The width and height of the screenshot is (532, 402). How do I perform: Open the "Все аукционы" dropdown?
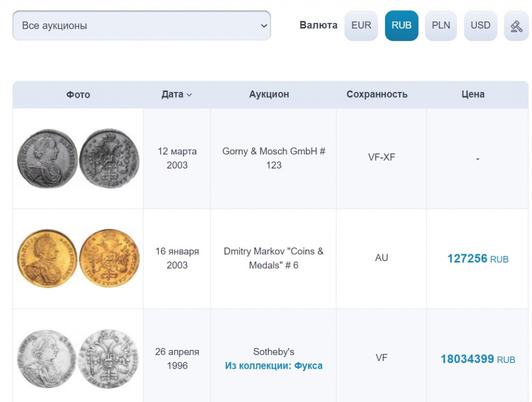coord(141,25)
